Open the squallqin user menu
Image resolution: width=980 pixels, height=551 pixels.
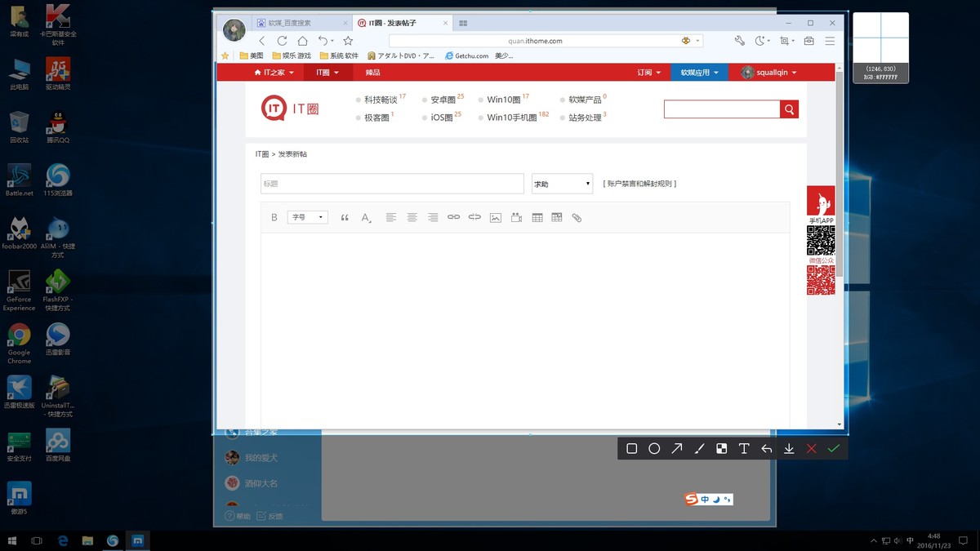[x=769, y=73]
